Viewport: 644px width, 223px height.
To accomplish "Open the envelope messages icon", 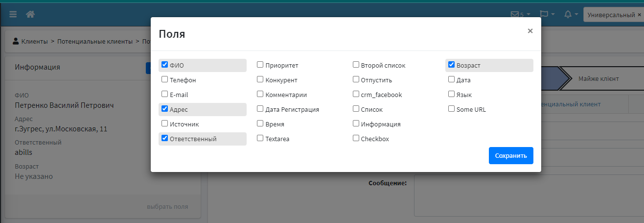I will [x=514, y=15].
